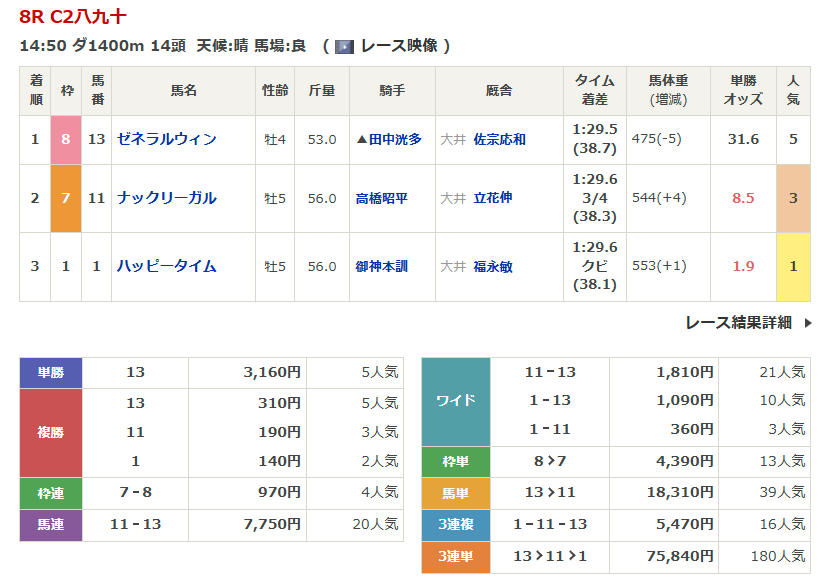828x582 pixels.
Task: Open レース結果詳細 link
Action: tap(738, 322)
